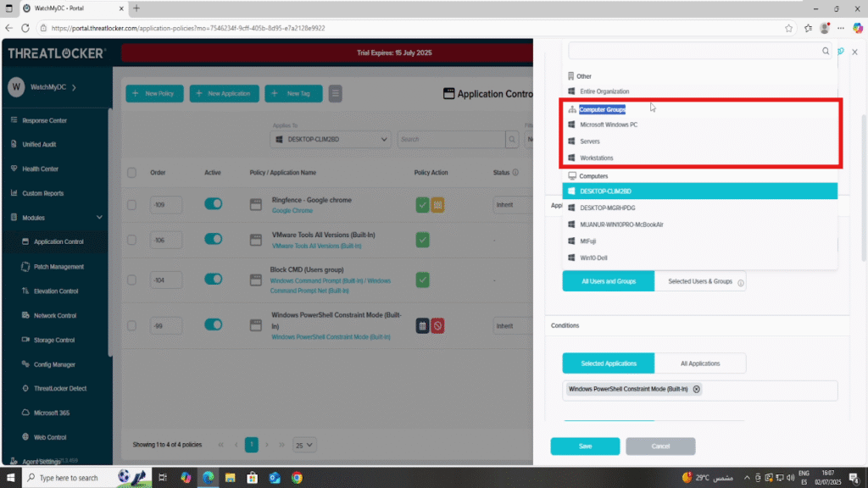Click the green permit icon on Block CMD row
The width and height of the screenshot is (868, 488).
(422, 280)
